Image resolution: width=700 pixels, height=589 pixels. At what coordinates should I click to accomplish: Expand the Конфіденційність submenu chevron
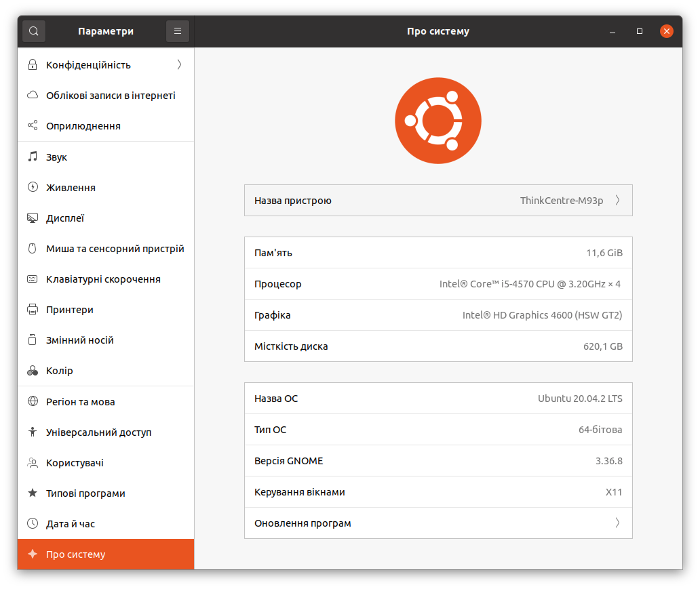pyautogui.click(x=179, y=65)
